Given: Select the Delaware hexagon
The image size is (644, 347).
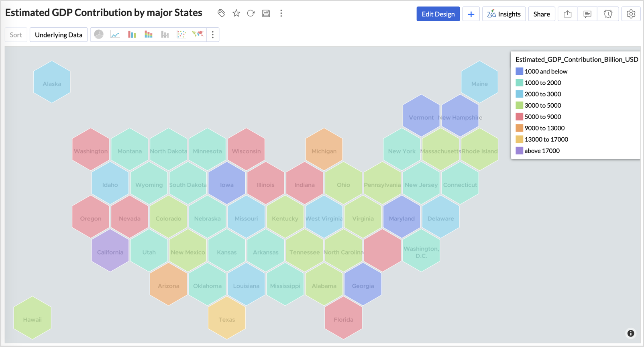Looking at the screenshot, I should point(441,217).
